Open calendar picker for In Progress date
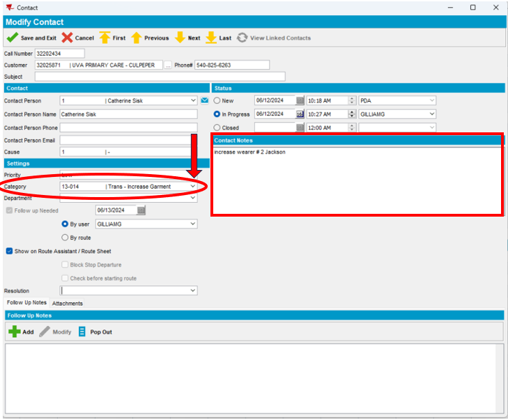The width and height of the screenshot is (508, 420). pos(300,114)
